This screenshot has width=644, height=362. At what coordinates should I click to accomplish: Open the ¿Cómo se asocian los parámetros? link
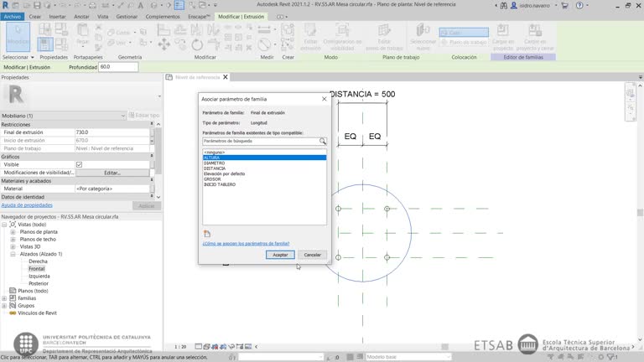246,244
